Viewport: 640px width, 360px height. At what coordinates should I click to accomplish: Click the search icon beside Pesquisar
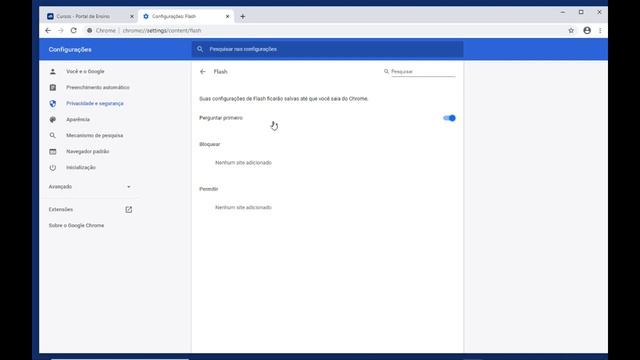coord(386,72)
